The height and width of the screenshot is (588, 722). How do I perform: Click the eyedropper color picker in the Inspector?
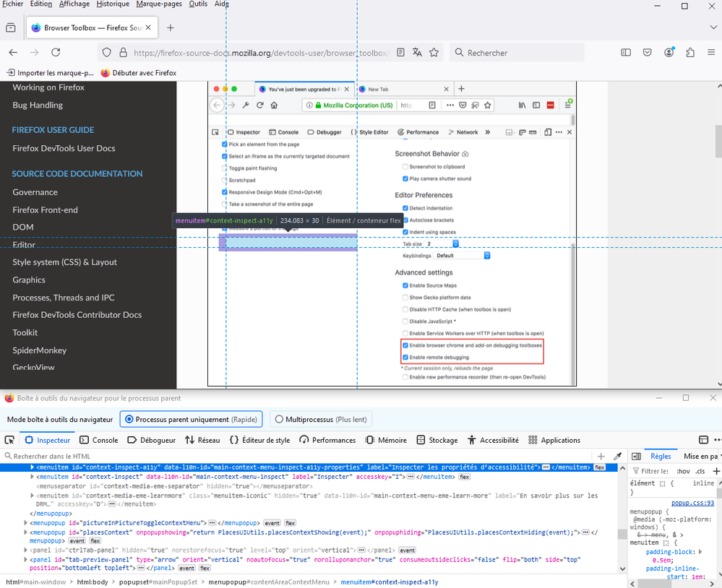pos(617,457)
